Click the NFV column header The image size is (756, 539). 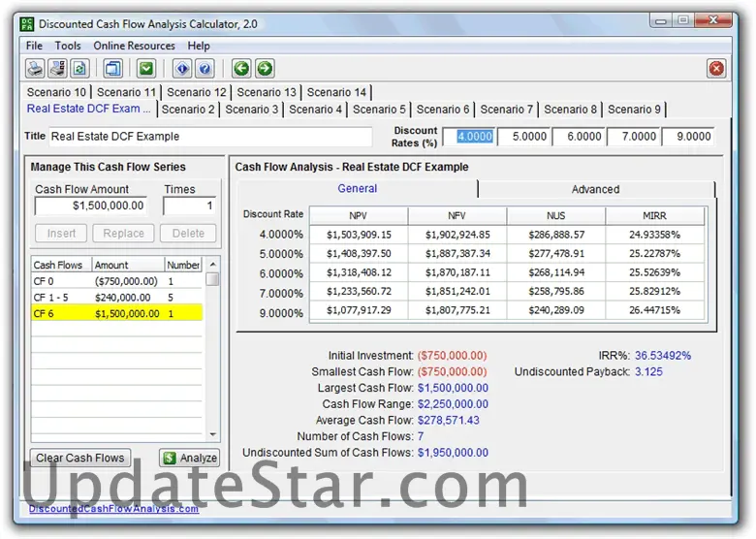coord(457,216)
